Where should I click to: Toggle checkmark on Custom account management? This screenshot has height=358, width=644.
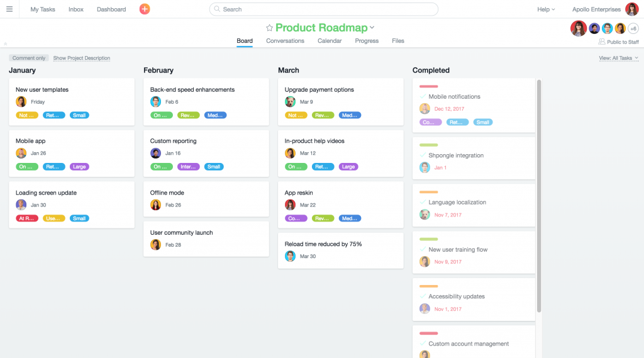pyautogui.click(x=423, y=343)
